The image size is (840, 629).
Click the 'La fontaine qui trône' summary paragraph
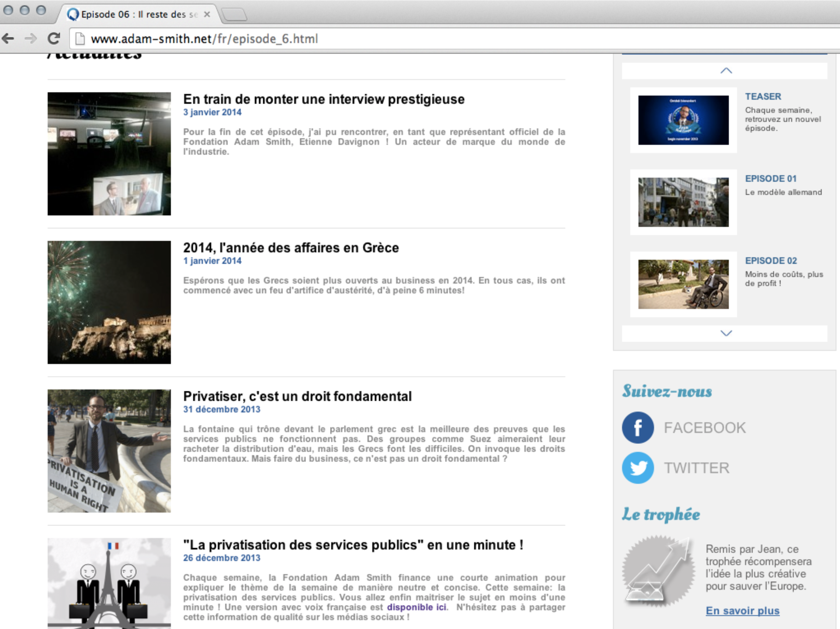pos(374,444)
